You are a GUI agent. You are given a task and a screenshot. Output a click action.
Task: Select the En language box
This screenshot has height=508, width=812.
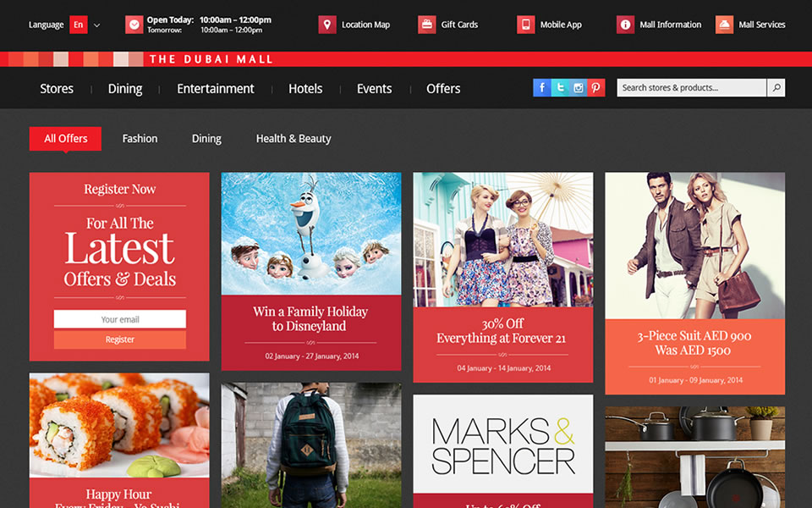pyautogui.click(x=78, y=25)
